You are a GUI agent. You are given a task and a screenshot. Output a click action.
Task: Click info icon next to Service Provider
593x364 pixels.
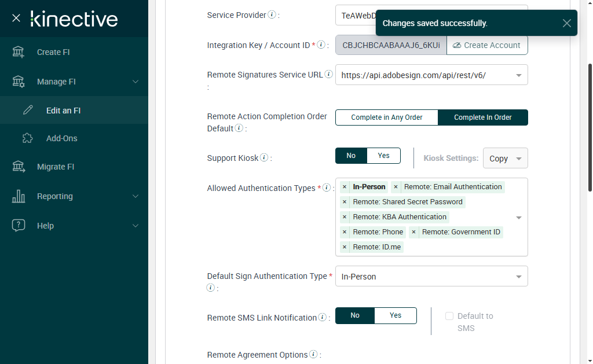click(x=272, y=15)
